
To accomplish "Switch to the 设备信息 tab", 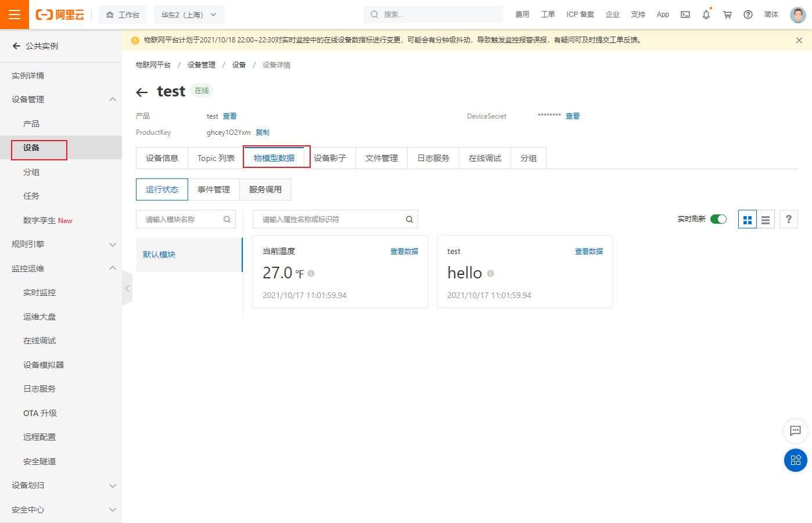I will (162, 158).
